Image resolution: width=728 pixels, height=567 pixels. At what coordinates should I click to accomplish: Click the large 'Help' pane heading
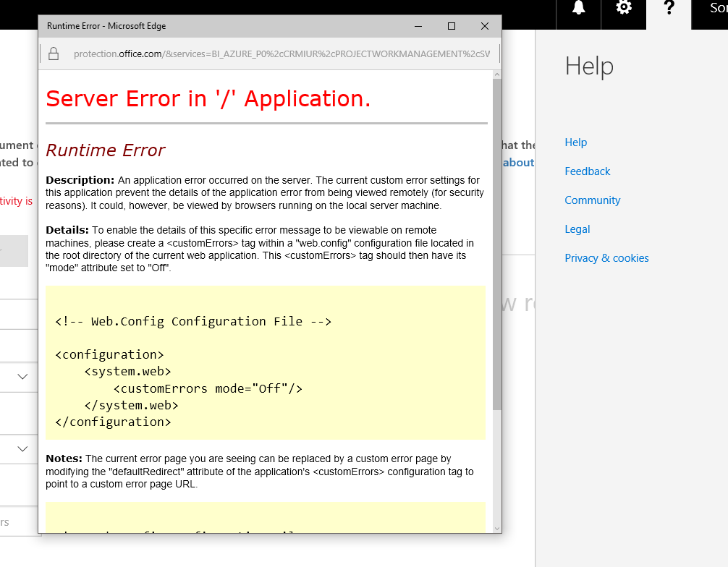pos(589,66)
